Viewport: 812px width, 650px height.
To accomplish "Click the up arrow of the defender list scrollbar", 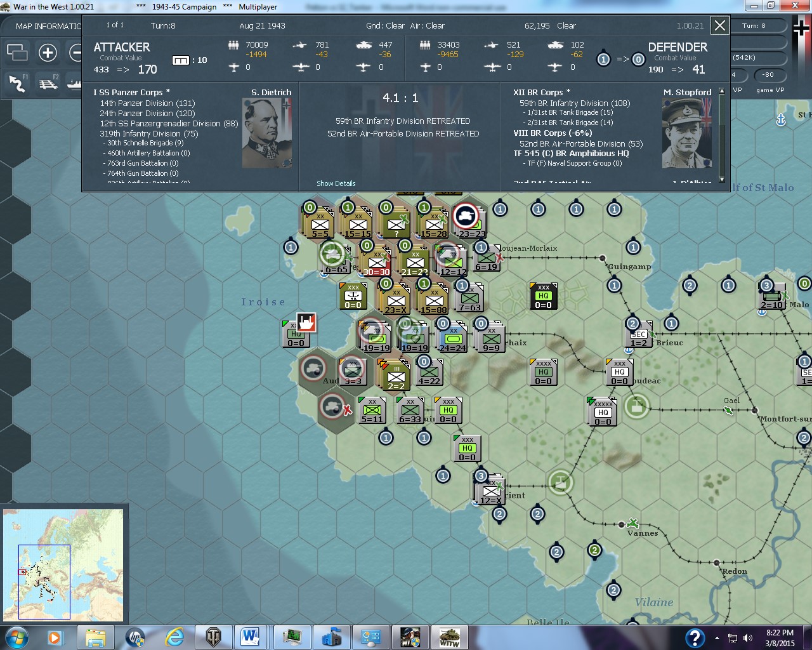I will 721,92.
